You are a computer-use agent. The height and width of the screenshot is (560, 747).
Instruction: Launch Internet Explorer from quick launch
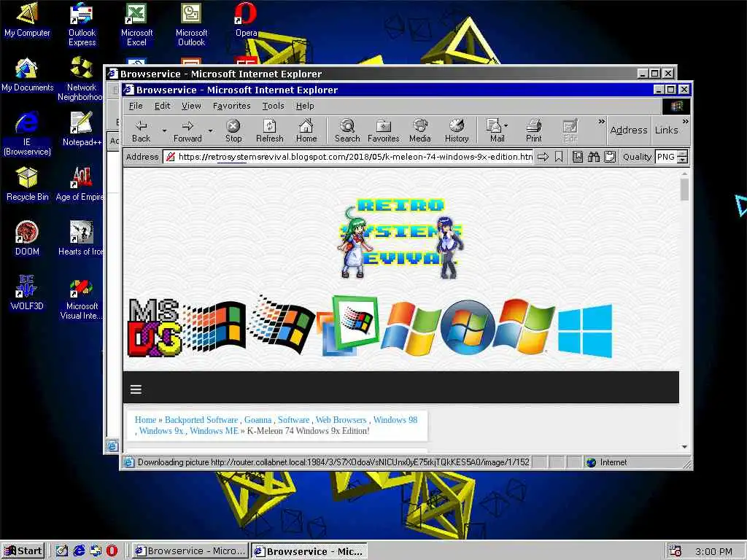[x=79, y=551]
